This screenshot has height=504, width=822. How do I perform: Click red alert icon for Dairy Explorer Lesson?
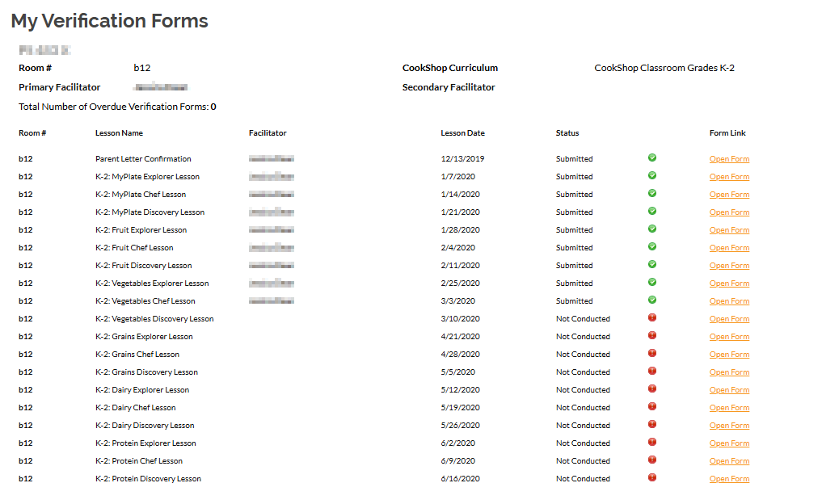tap(652, 389)
